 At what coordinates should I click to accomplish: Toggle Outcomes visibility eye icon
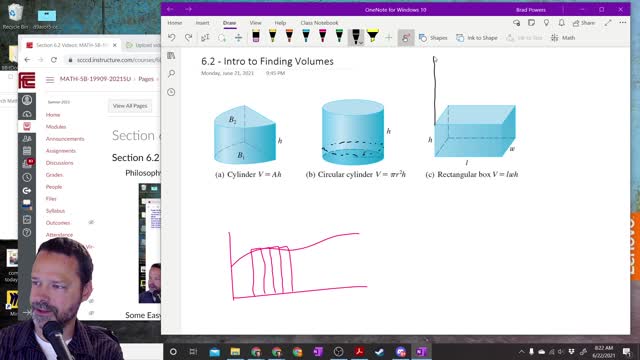point(91,222)
